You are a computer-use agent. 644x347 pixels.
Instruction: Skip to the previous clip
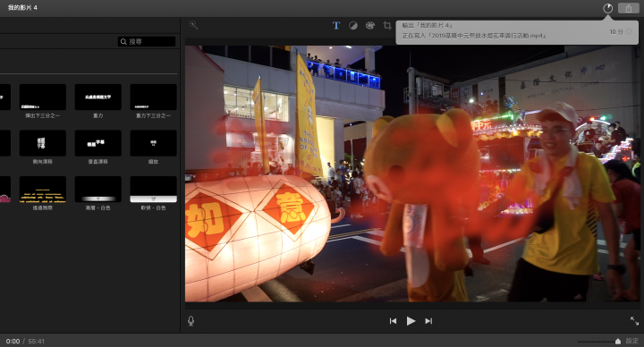tap(393, 321)
